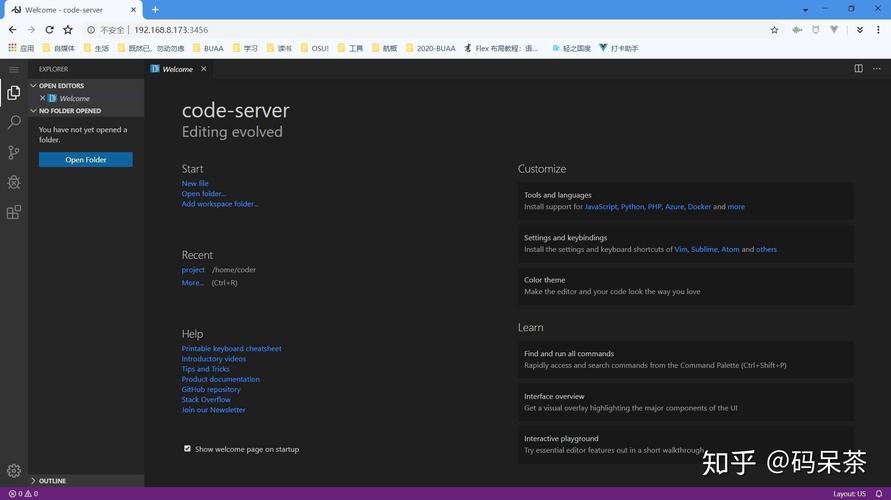
Task: Click the More... recent link
Action: tap(193, 282)
